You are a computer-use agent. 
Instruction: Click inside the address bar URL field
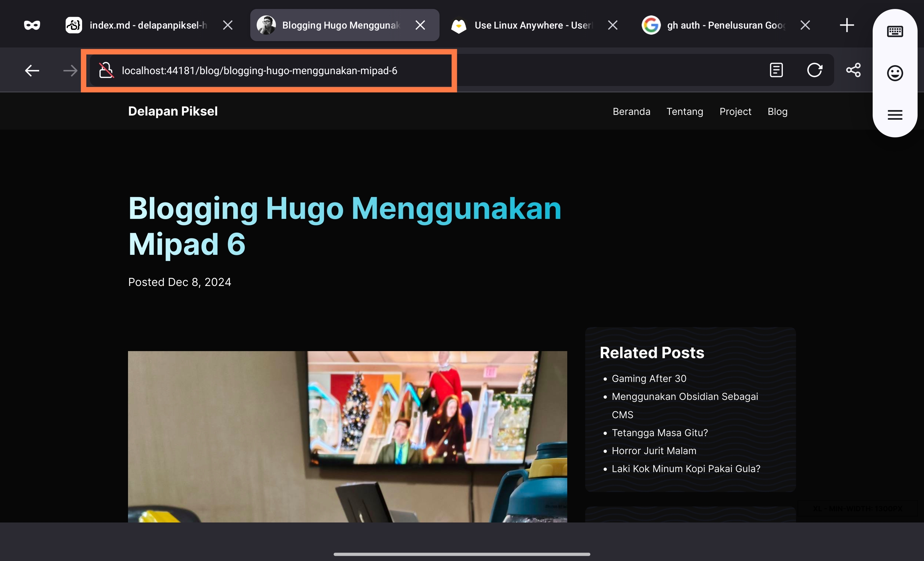pyautogui.click(x=259, y=70)
